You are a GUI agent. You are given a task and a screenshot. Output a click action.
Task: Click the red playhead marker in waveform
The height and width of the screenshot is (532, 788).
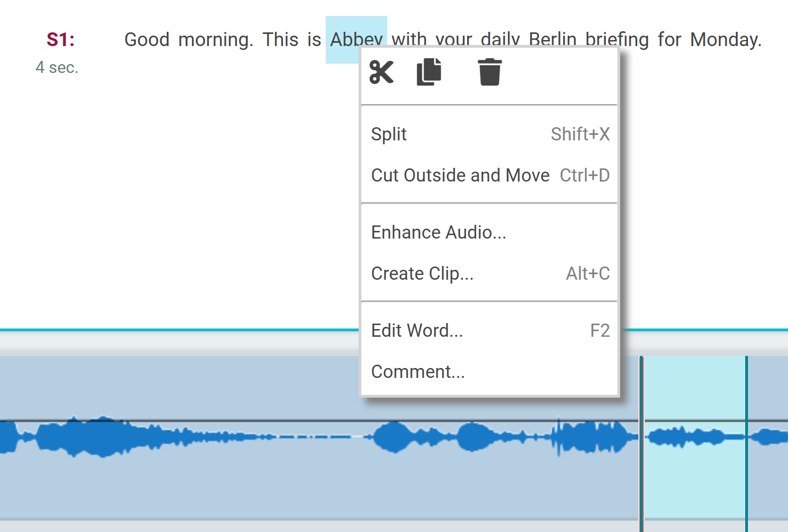click(x=641, y=439)
